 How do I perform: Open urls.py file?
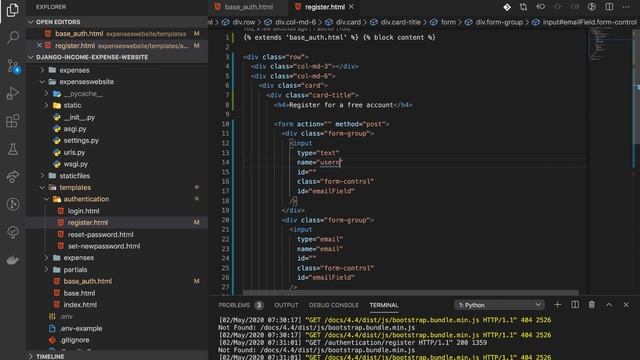click(74, 152)
